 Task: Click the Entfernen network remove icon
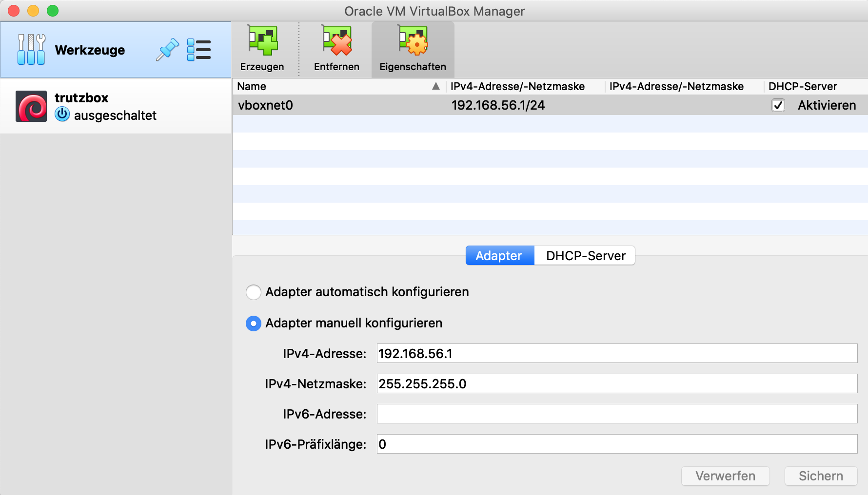click(336, 41)
